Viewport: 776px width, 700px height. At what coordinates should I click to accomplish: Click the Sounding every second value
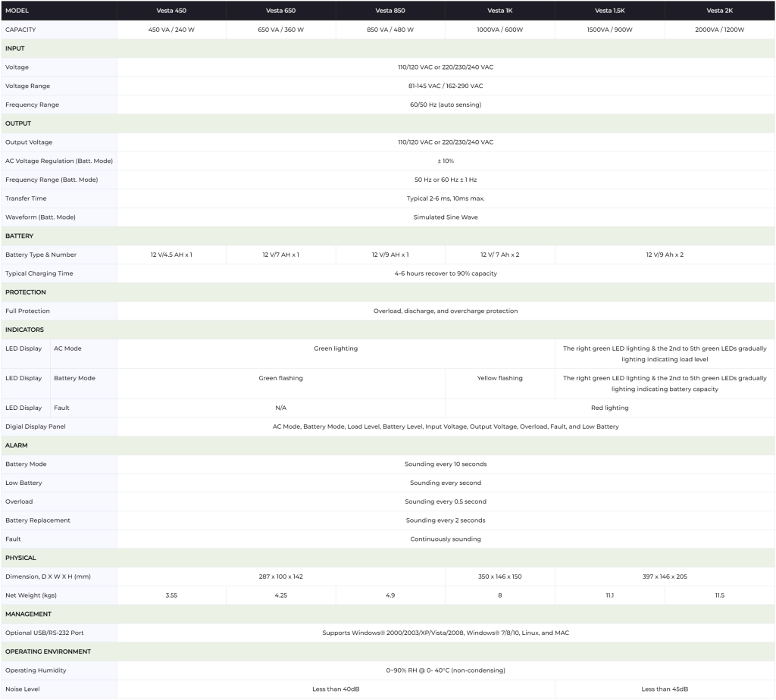(446, 483)
